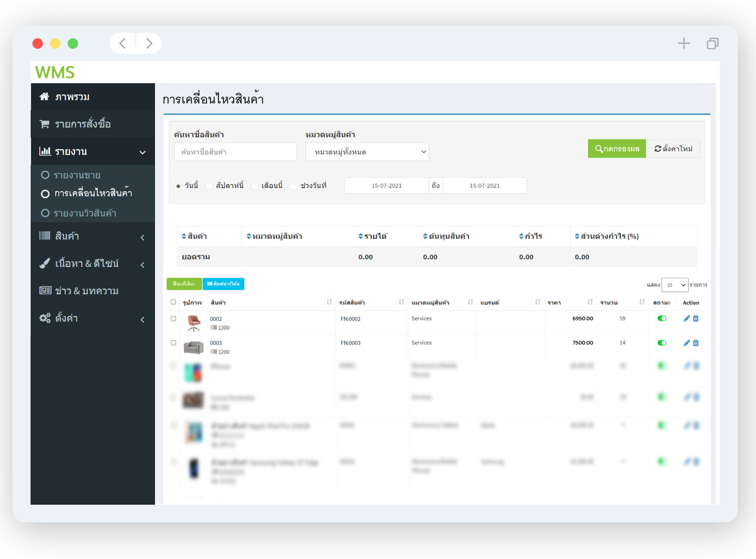Click the product search input field
756x559 pixels.
pos(235,151)
